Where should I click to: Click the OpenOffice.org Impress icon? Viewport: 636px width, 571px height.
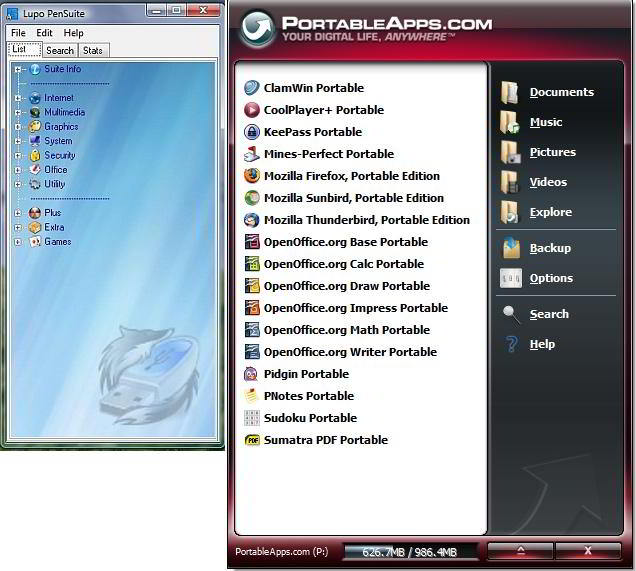pyautogui.click(x=251, y=308)
